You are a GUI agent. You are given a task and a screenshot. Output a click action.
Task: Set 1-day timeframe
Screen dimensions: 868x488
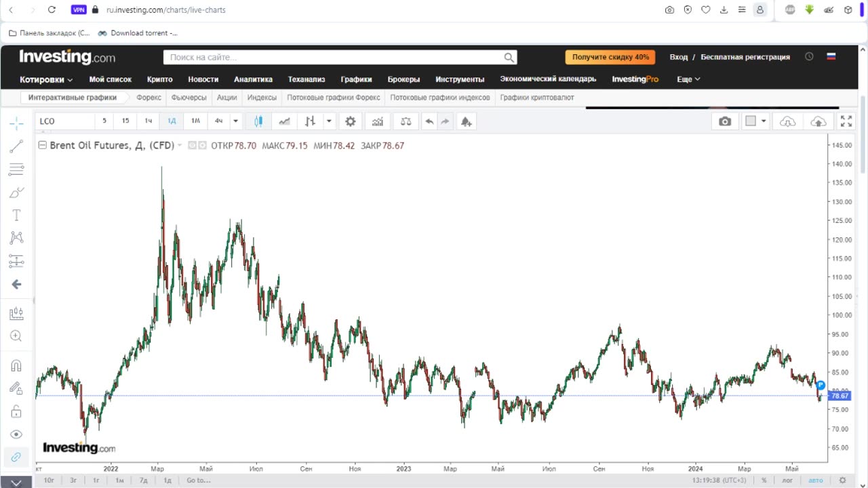(x=172, y=121)
